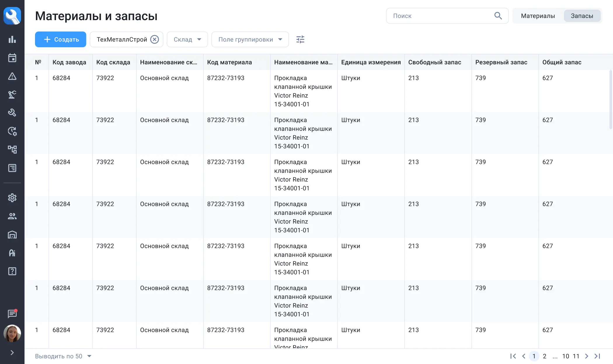Open the calendar icon in sidebar
Image resolution: width=613 pixels, height=364 pixels.
tap(12, 58)
